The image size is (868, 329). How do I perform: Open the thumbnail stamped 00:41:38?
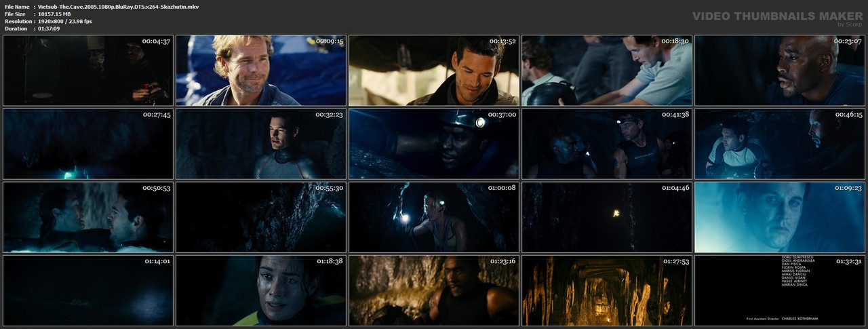pyautogui.click(x=607, y=144)
